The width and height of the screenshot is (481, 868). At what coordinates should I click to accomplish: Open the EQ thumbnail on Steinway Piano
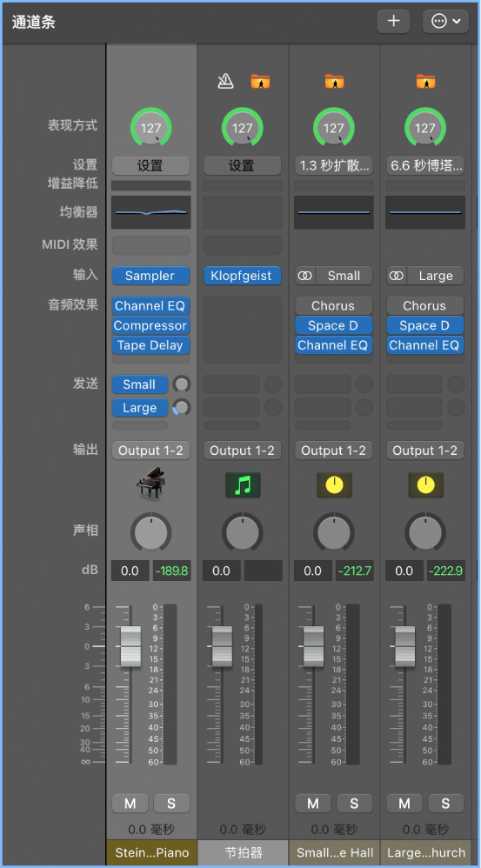point(151,212)
